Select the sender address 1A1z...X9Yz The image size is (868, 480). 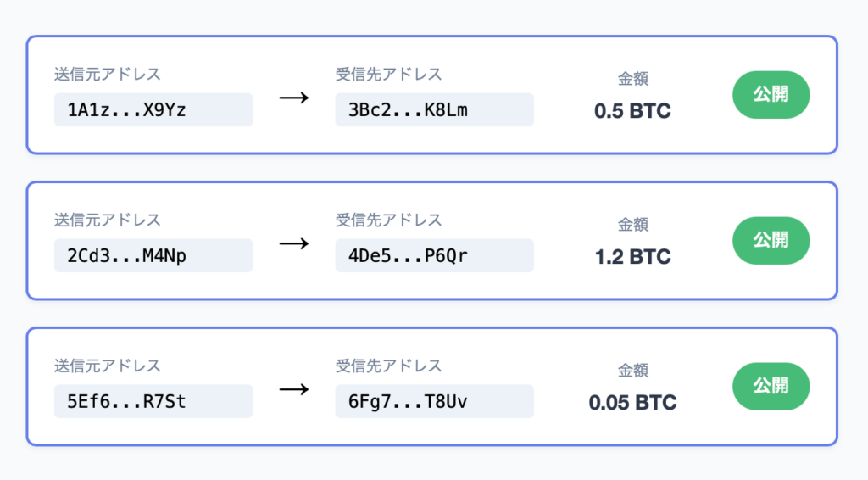pos(153,110)
